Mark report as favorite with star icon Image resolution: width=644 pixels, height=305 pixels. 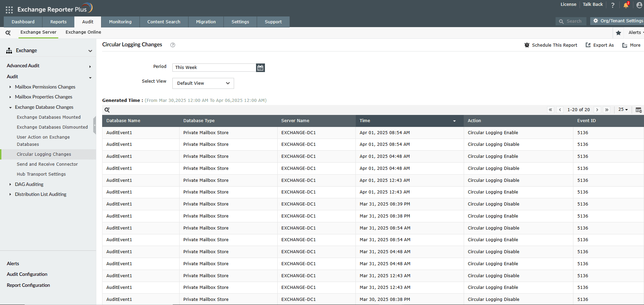tap(618, 33)
